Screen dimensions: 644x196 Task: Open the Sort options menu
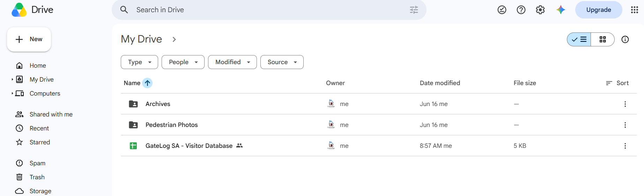[617, 83]
